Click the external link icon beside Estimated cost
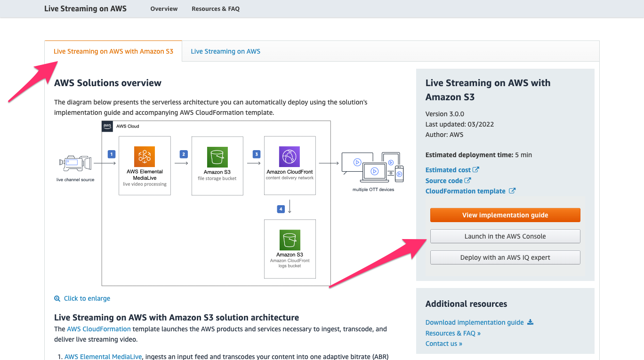Viewport: 644px width, 360px height. tap(476, 170)
